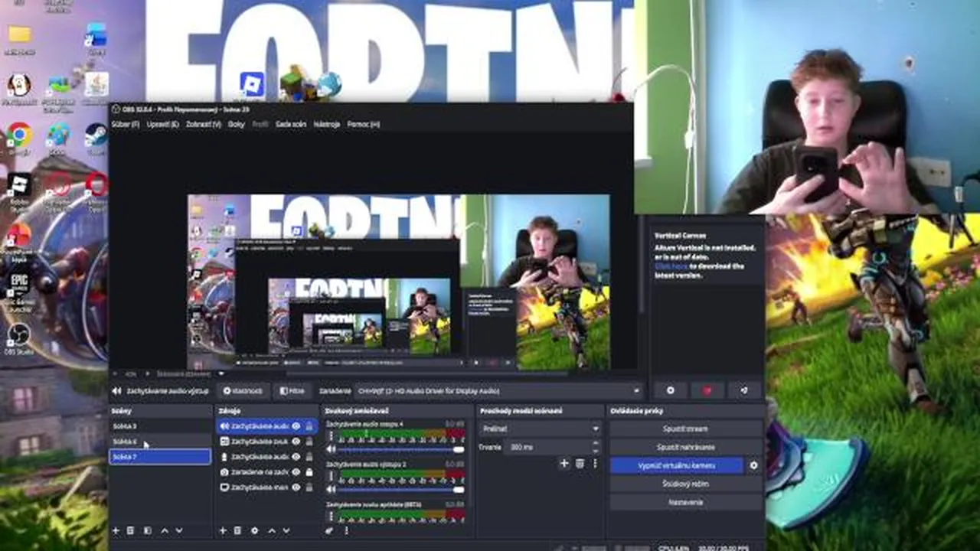980x551 pixels.
Task: Add a new source in Zdroje panel
Action: [223, 530]
